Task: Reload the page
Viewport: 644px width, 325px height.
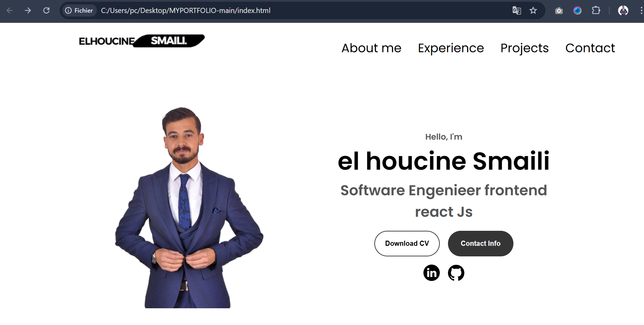Action: 46,11
